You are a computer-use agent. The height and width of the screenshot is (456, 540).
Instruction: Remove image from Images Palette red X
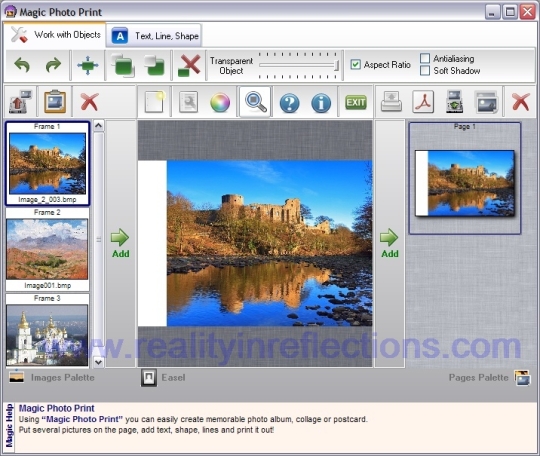coord(90,102)
